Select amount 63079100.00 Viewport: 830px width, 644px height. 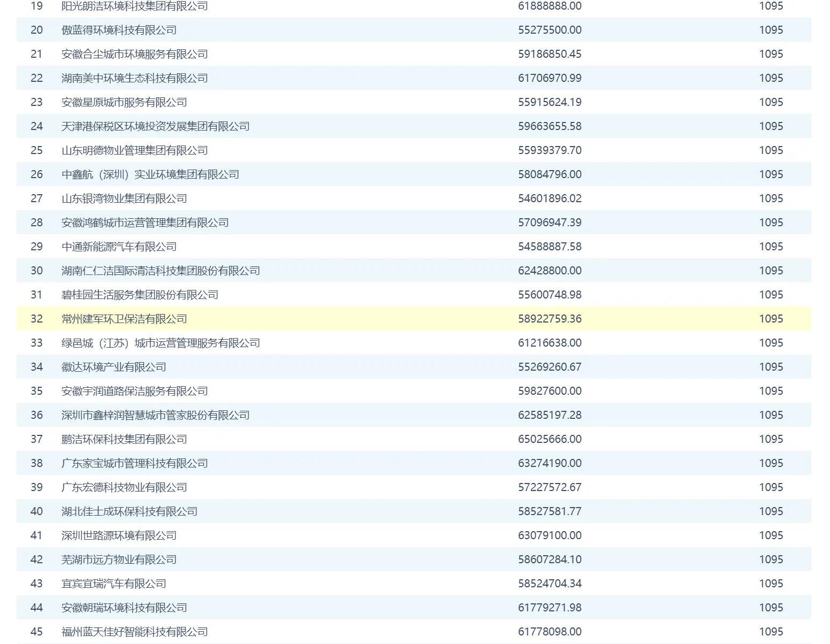pyautogui.click(x=550, y=535)
